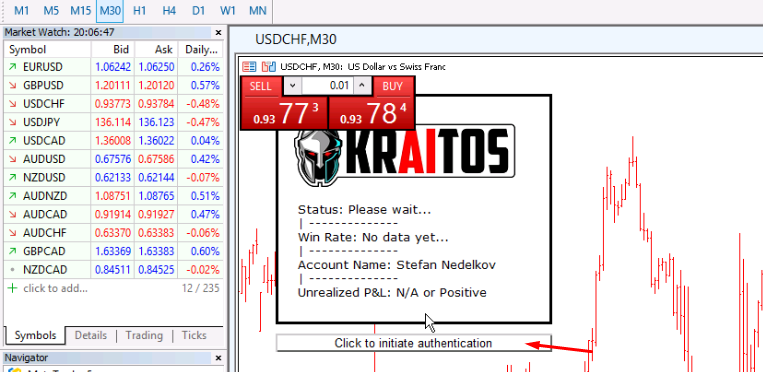Click the green arrow icon beside EURUSD
The width and height of the screenshot is (763, 372).
point(12,67)
